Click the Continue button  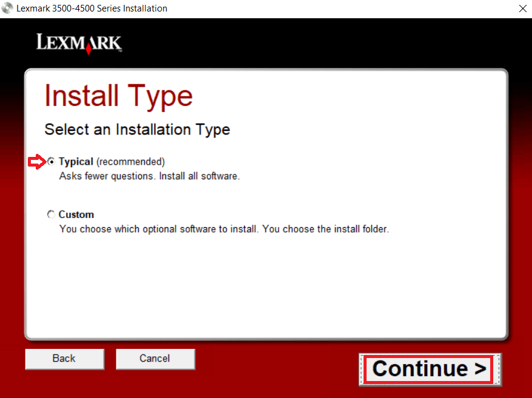click(x=430, y=369)
